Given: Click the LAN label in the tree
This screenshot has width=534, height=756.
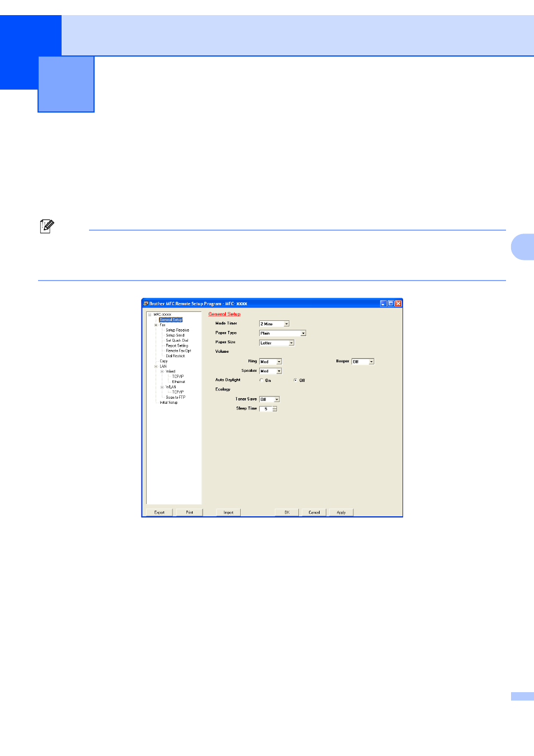Looking at the screenshot, I should point(163,367).
